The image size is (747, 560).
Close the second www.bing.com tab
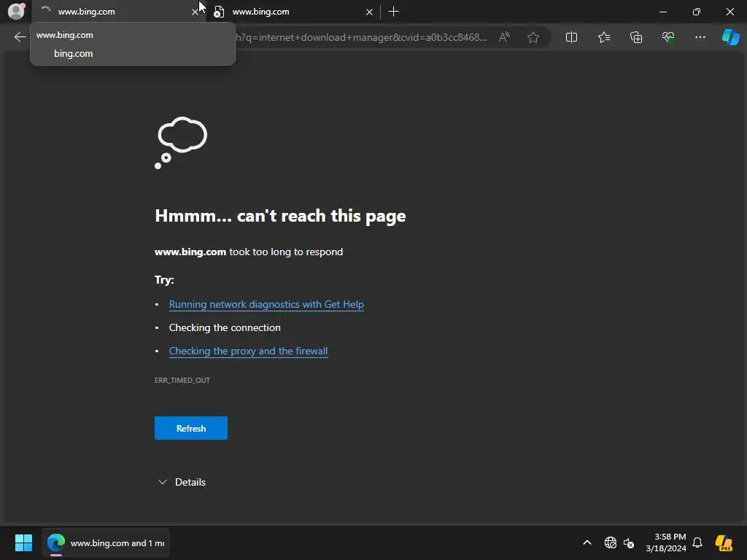point(369,12)
